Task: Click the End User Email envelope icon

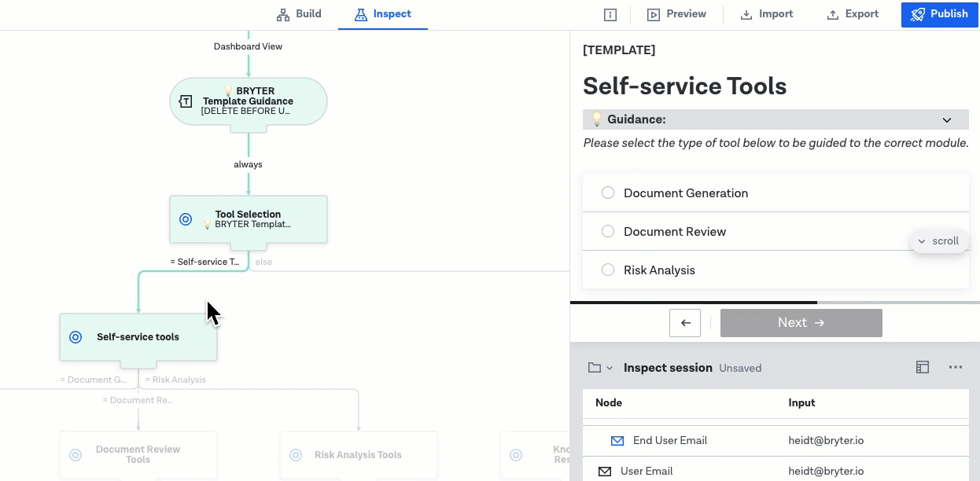Action: click(617, 441)
